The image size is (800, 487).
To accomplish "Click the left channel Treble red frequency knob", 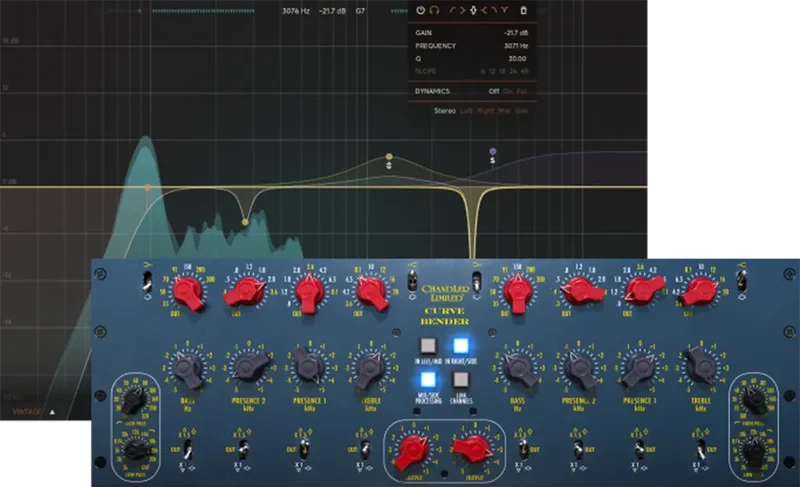I will click(371, 293).
